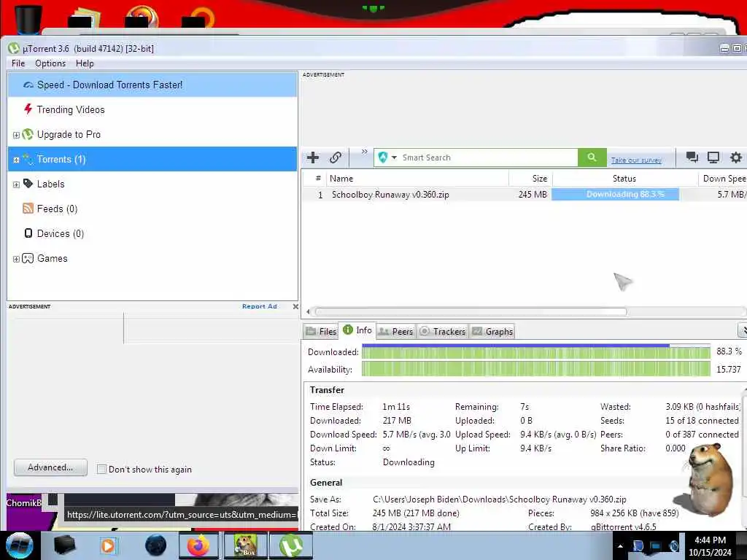Switch to the Trackers tab
747x560 pixels.
(443, 332)
